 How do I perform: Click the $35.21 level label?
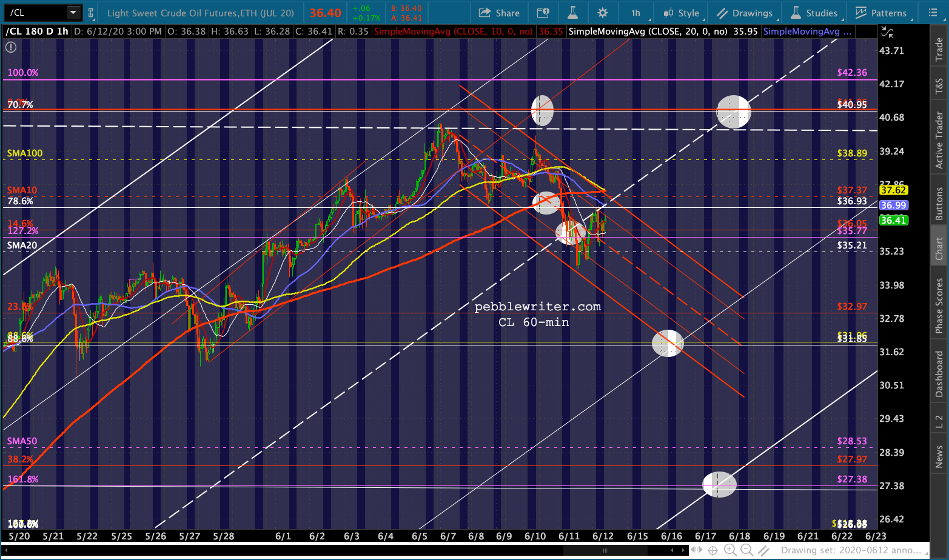pos(852,245)
